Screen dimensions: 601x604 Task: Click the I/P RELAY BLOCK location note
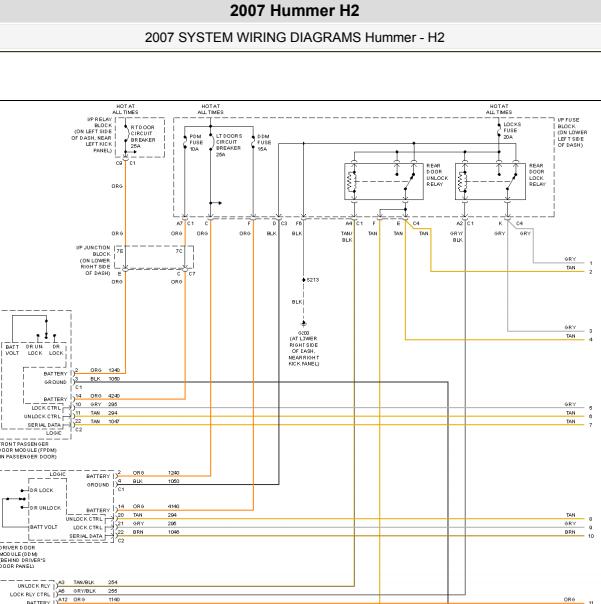(92, 135)
